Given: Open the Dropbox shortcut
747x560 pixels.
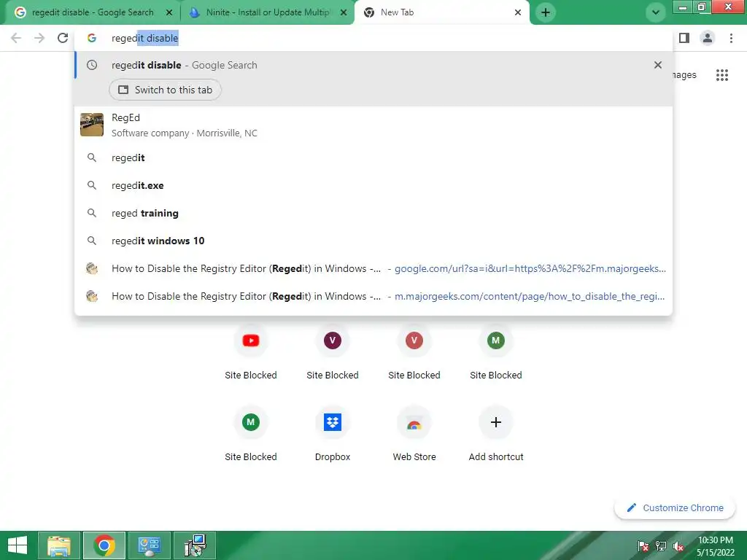Looking at the screenshot, I should pos(333,433).
